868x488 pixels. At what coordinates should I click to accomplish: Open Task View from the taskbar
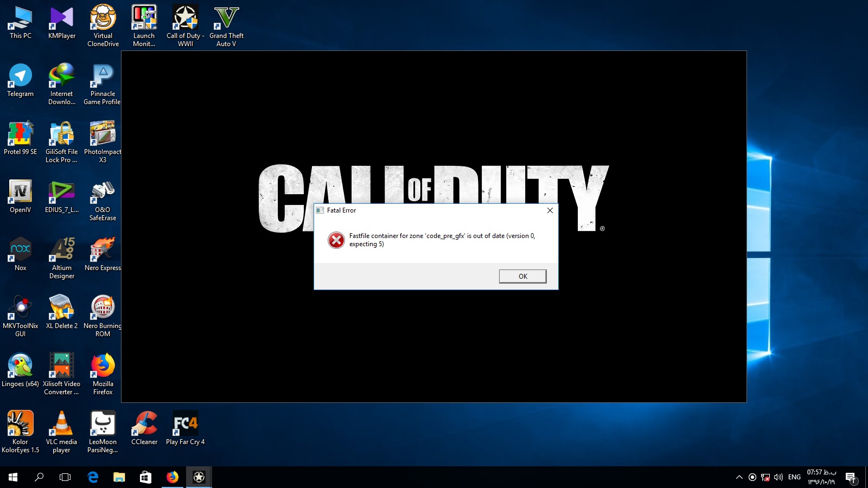click(65, 477)
